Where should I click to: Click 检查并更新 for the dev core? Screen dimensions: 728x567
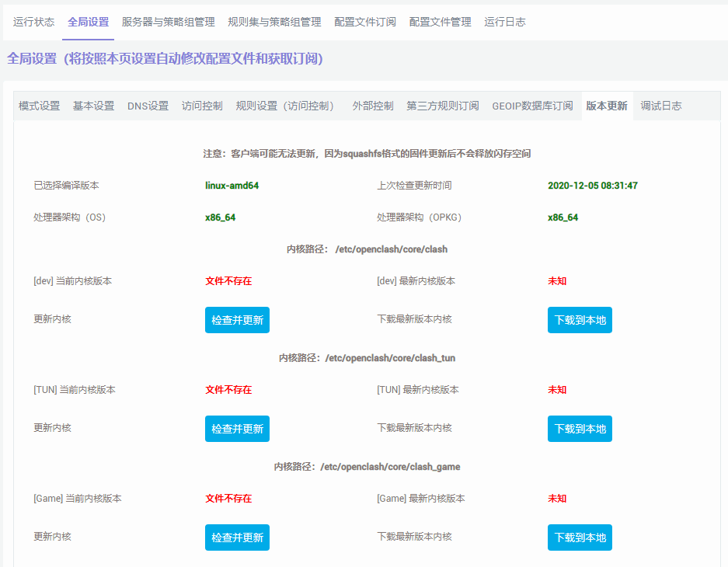click(237, 320)
